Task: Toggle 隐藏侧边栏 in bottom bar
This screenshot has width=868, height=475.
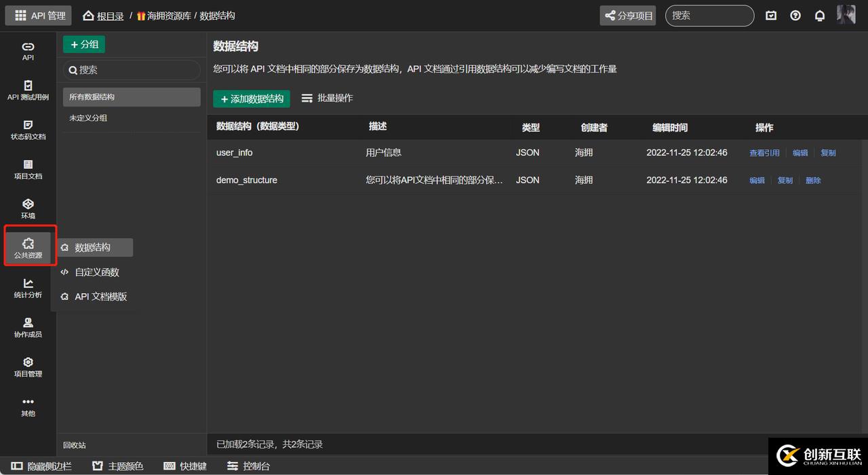Action: point(41,466)
